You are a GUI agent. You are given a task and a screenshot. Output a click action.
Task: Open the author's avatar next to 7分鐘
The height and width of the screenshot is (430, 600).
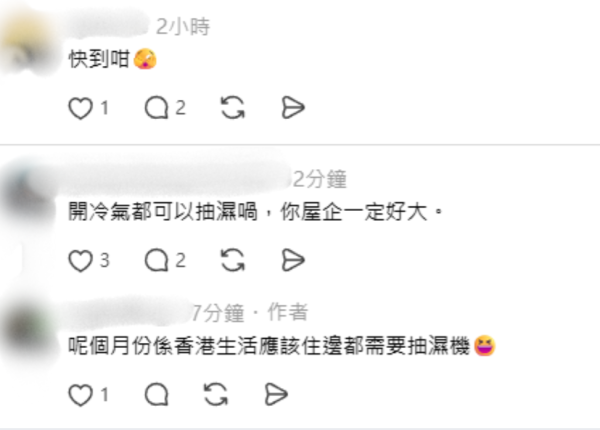tap(29, 331)
